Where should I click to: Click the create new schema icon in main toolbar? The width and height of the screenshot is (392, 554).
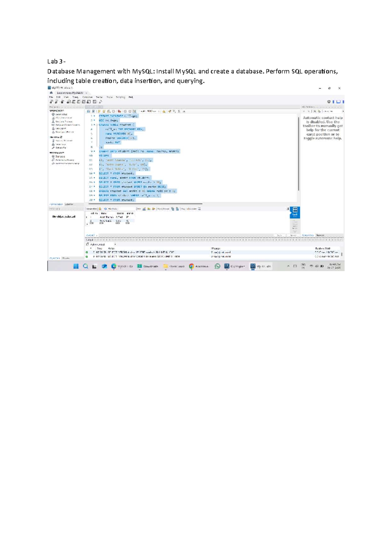click(69, 102)
